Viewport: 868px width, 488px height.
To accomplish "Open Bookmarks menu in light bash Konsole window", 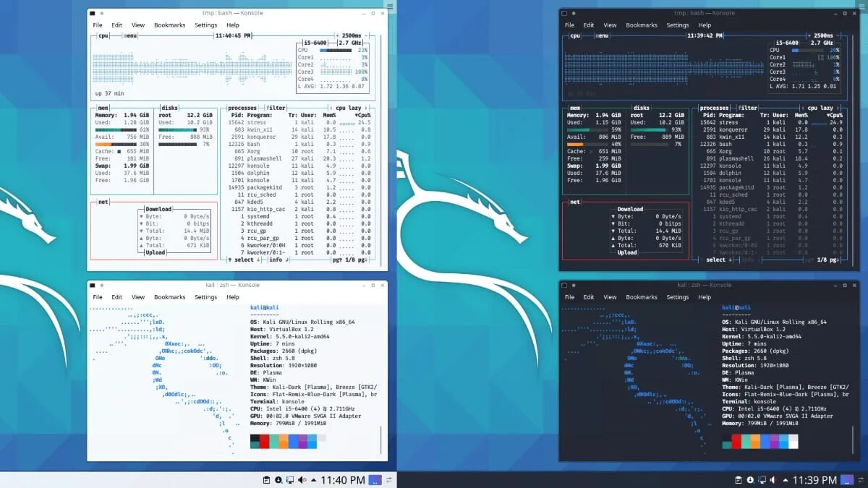I will point(170,25).
